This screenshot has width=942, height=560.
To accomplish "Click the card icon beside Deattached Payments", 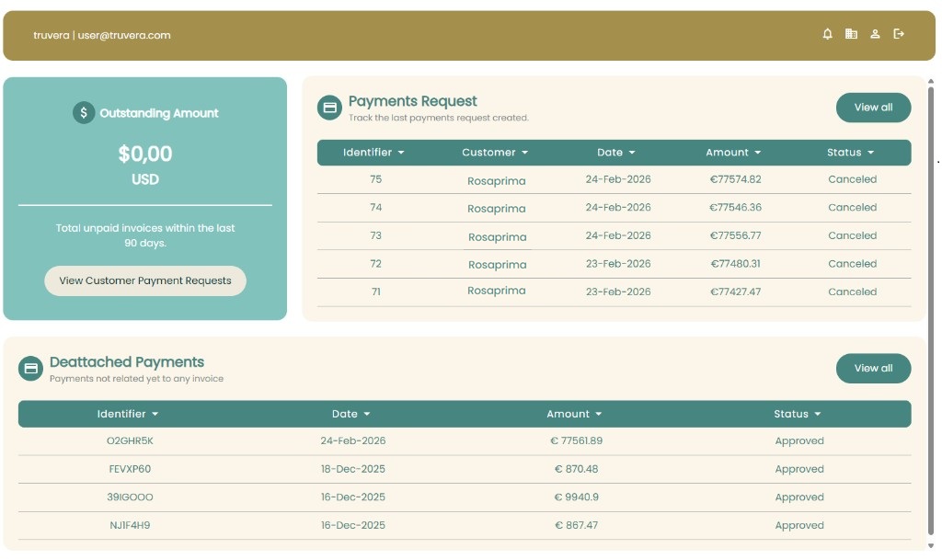I will (x=30, y=368).
